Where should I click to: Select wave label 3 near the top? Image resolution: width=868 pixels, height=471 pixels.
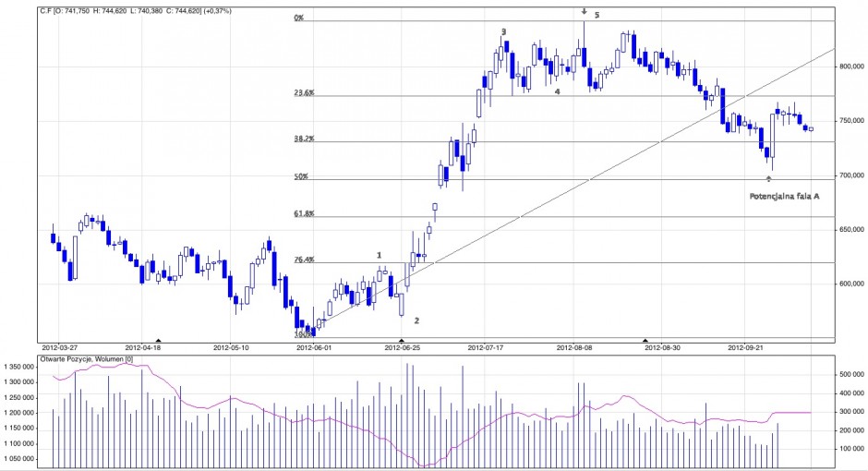click(x=503, y=32)
